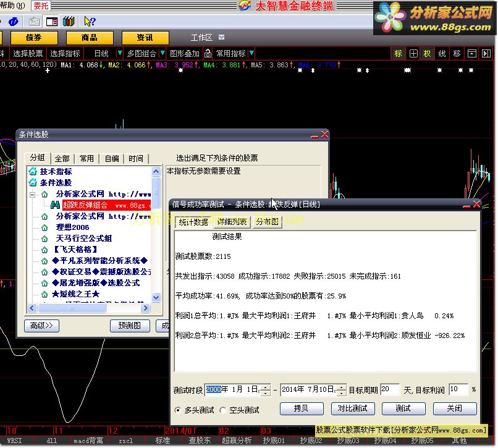Switch to the 分组 tab
Image resolution: width=498 pixels, height=448 pixels.
click(x=38, y=158)
